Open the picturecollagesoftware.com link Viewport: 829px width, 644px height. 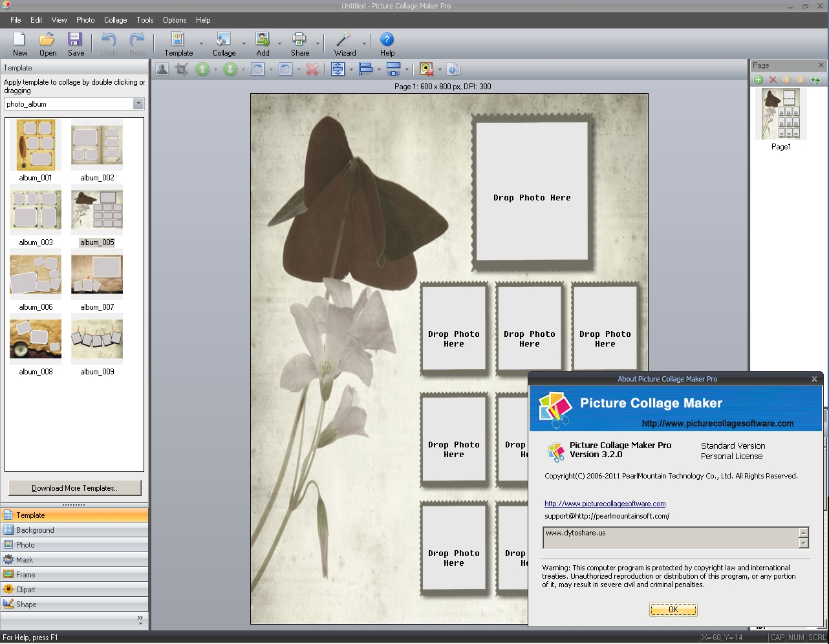pyautogui.click(x=605, y=504)
